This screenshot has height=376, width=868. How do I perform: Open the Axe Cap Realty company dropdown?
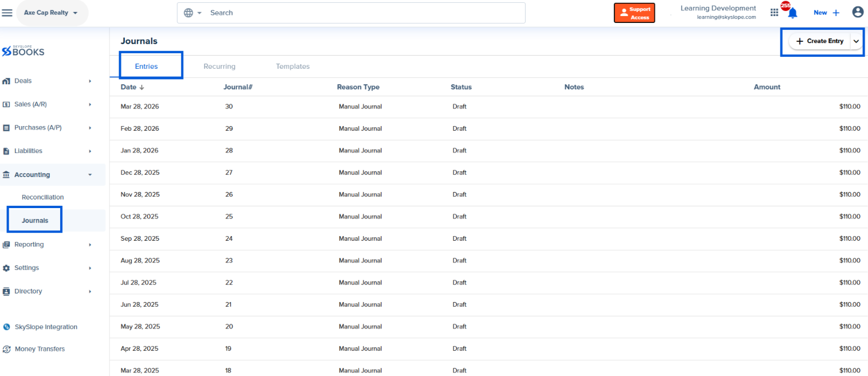tap(52, 13)
